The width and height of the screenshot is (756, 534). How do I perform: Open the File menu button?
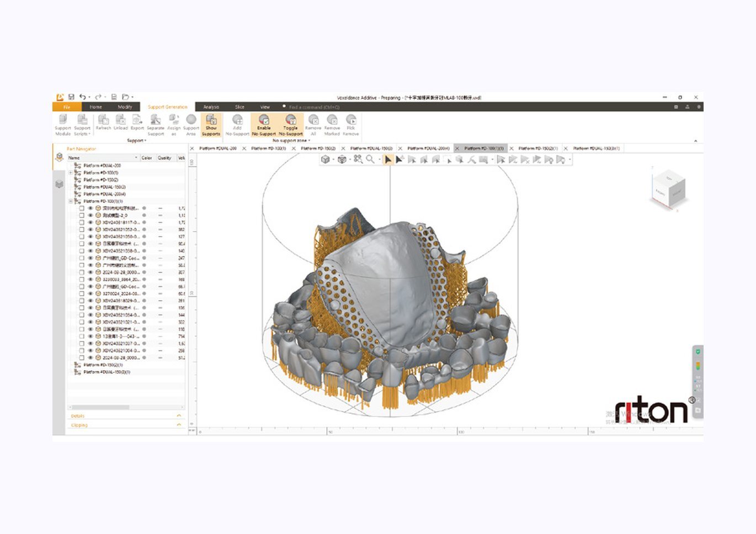pos(67,107)
